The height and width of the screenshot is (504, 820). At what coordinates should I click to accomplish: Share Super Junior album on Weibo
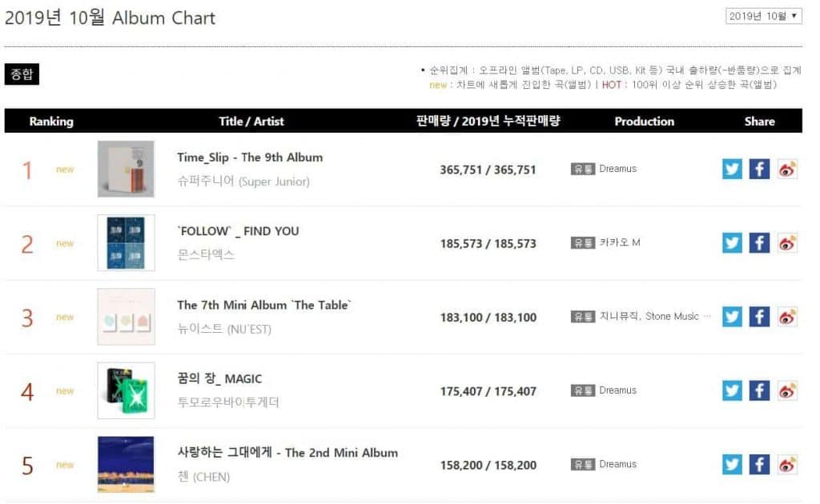pyautogui.click(x=787, y=170)
